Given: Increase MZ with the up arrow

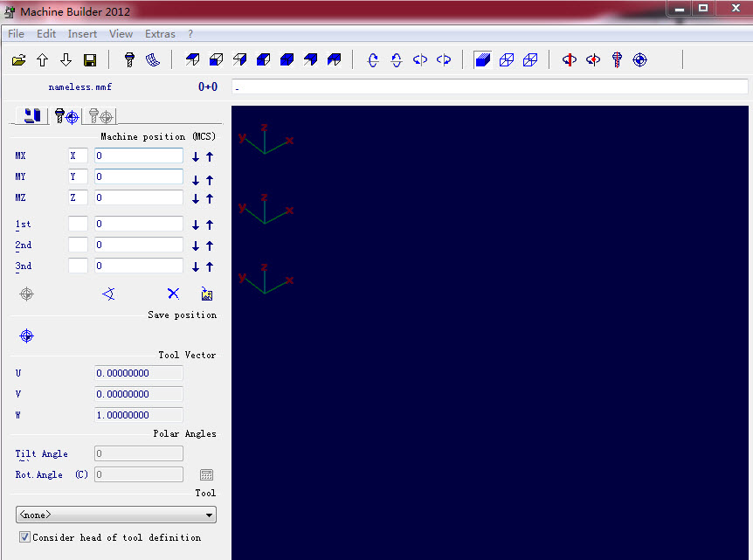Looking at the screenshot, I should click(x=210, y=199).
